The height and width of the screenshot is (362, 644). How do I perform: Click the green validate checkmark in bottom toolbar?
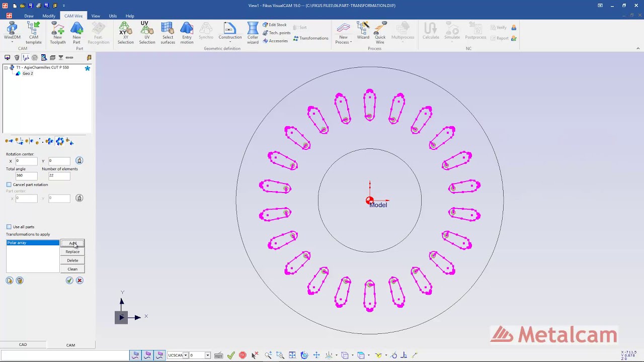pyautogui.click(x=231, y=355)
